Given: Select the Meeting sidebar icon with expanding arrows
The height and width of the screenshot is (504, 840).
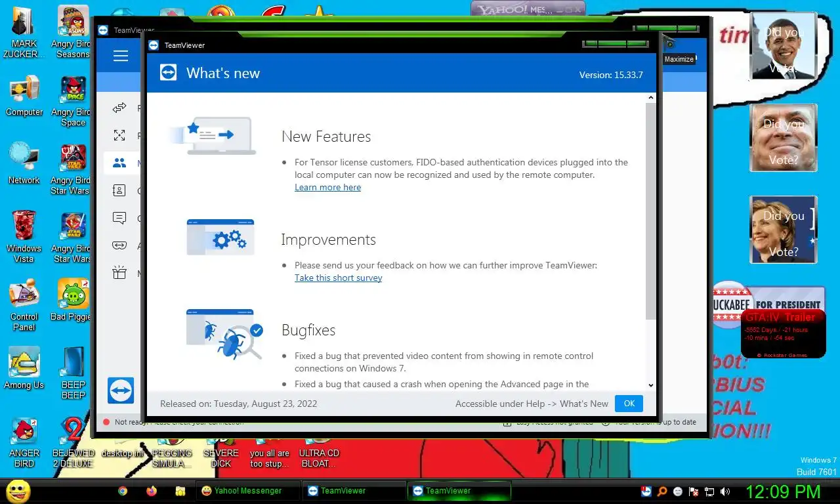Looking at the screenshot, I should [119, 135].
